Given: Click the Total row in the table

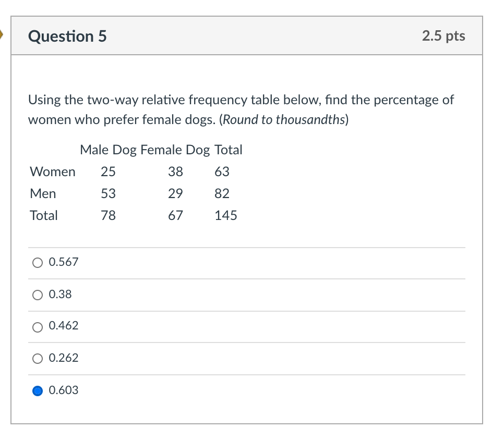Looking at the screenshot, I should pyautogui.click(x=44, y=215).
